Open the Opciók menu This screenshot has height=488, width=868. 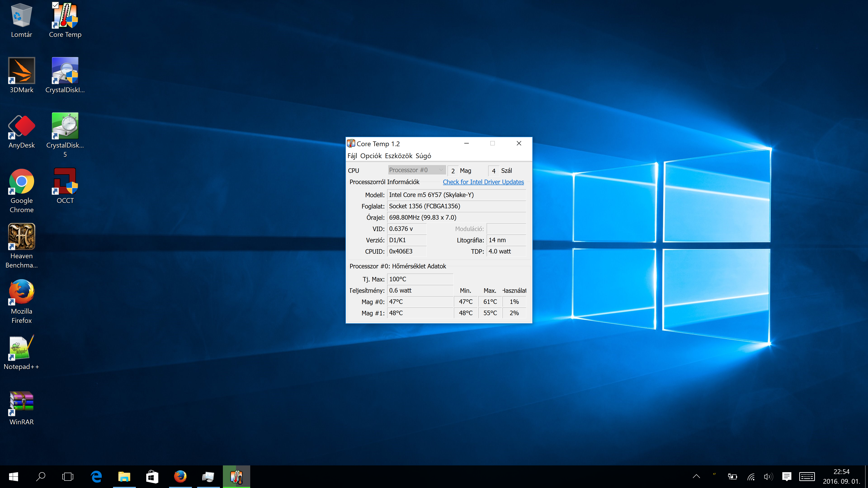(x=371, y=156)
